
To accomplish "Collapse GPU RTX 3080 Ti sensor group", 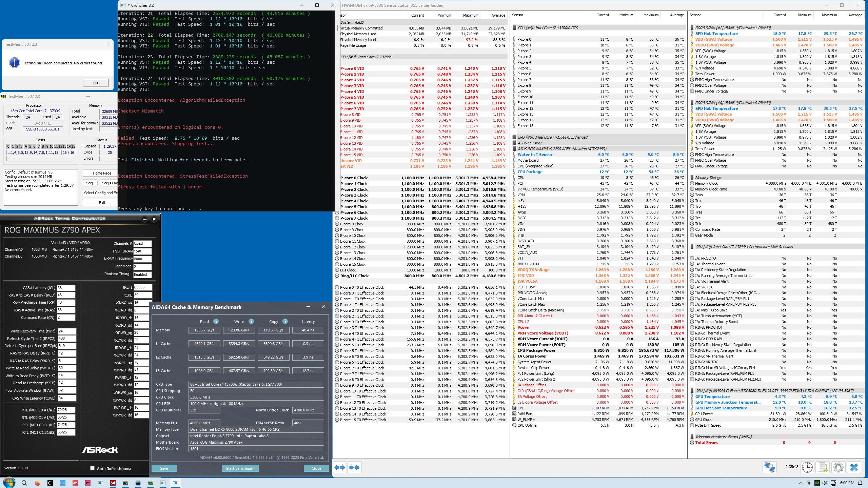I will pos(692,391).
